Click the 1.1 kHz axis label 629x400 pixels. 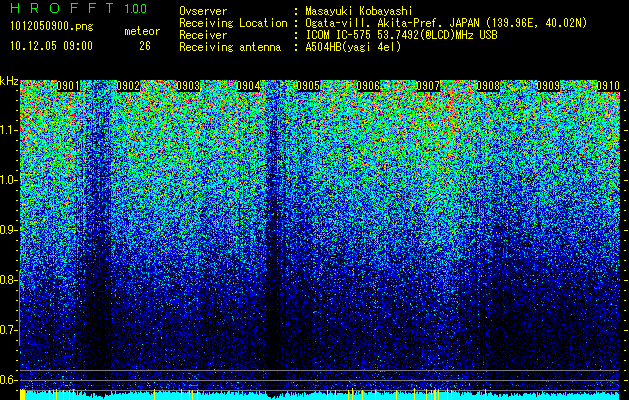(x=9, y=130)
